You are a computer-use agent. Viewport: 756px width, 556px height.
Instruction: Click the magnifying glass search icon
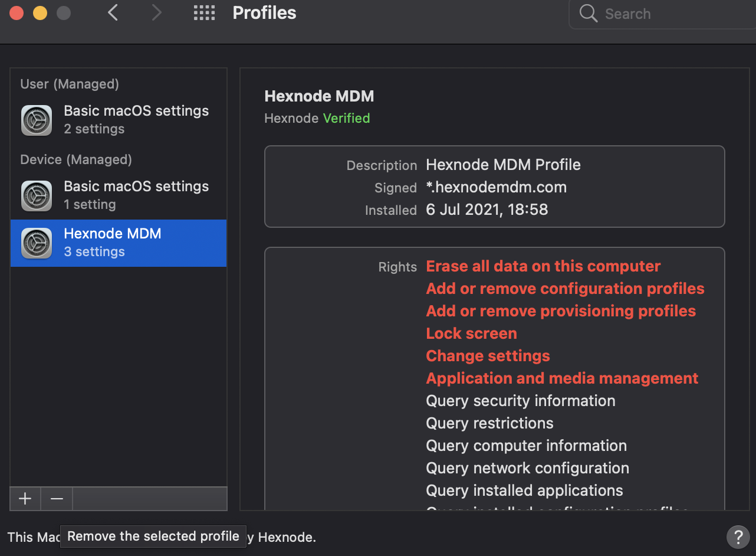point(589,14)
